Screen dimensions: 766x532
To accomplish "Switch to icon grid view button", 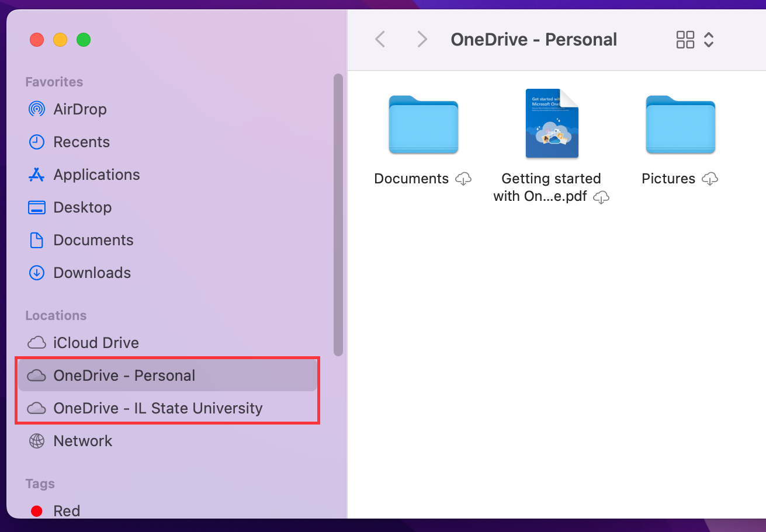I will tap(685, 40).
